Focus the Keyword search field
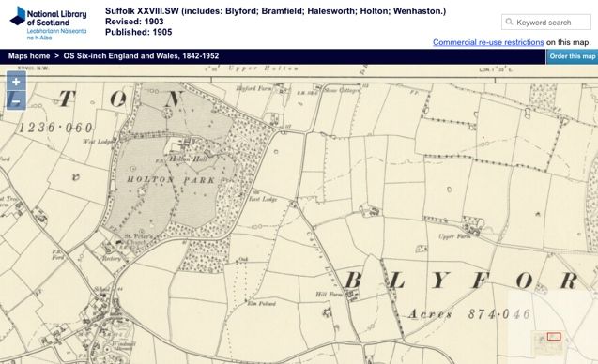 tap(546, 23)
